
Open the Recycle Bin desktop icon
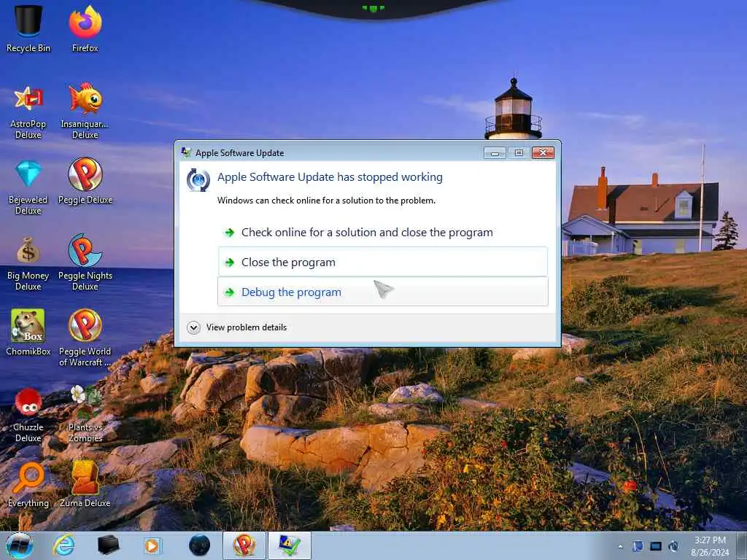tap(28, 28)
